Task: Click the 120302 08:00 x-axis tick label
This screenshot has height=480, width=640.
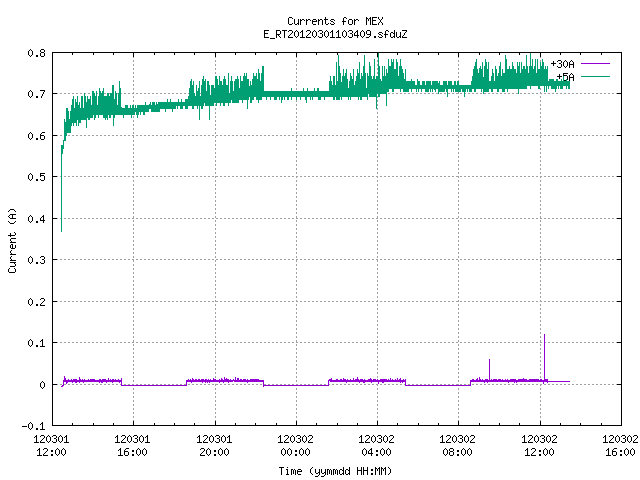Action: pos(458,446)
